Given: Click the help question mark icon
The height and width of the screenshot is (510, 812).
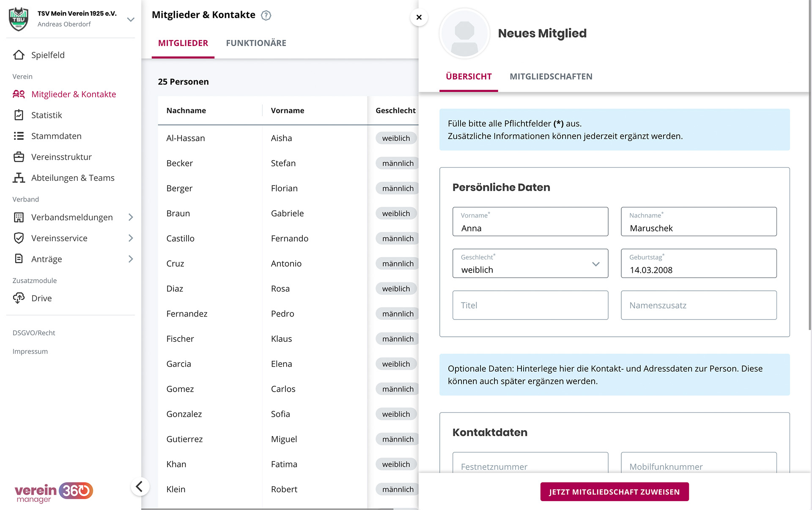Looking at the screenshot, I should click(266, 15).
